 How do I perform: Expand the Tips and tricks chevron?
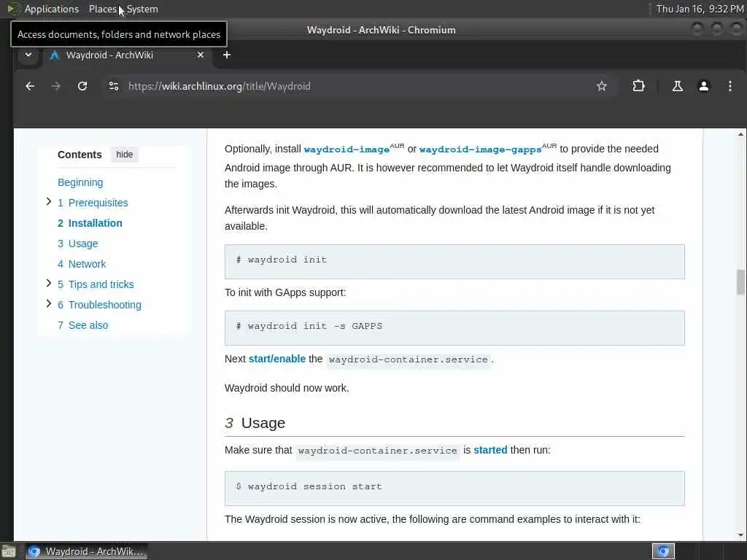tap(49, 284)
